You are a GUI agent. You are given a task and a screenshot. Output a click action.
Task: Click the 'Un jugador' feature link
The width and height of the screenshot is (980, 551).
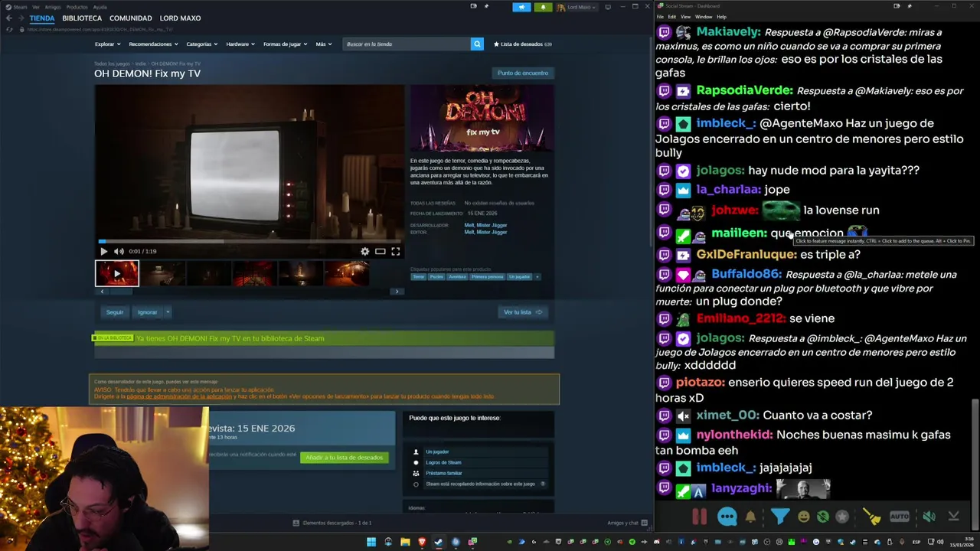tap(437, 452)
